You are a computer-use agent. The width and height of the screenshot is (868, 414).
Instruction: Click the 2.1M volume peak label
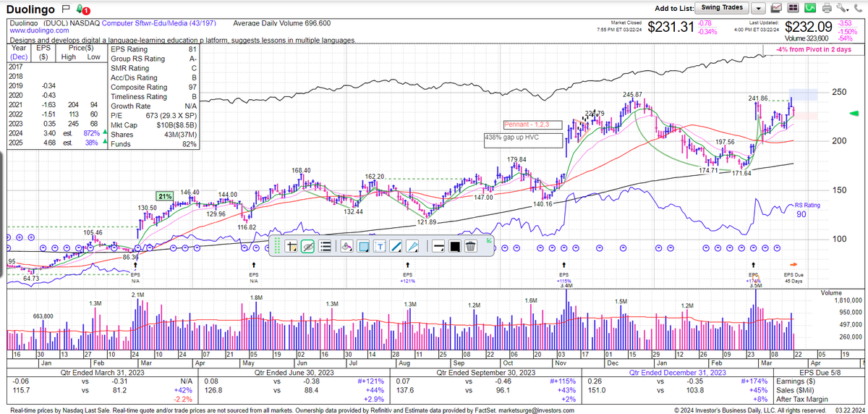pyautogui.click(x=137, y=295)
